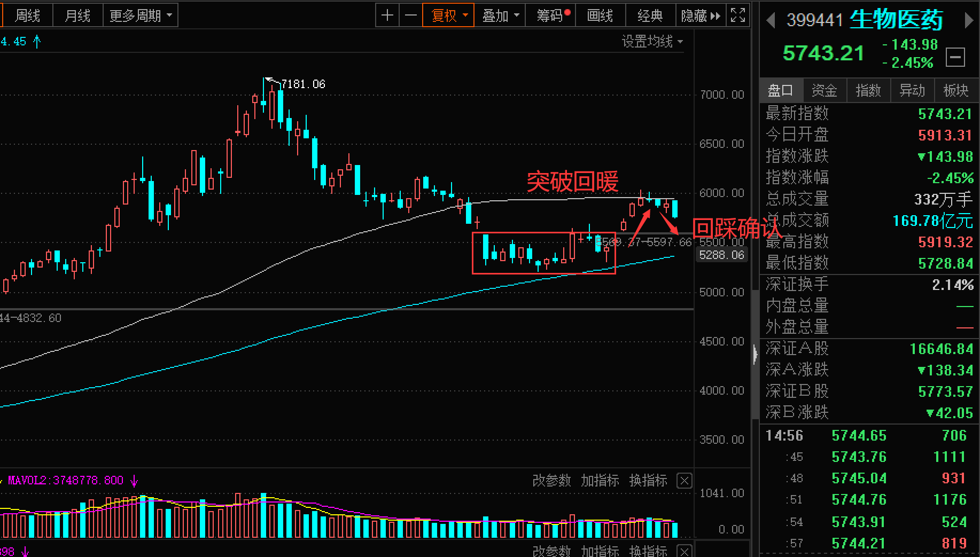
Task: Select the 画线 drawing tool
Action: [600, 15]
